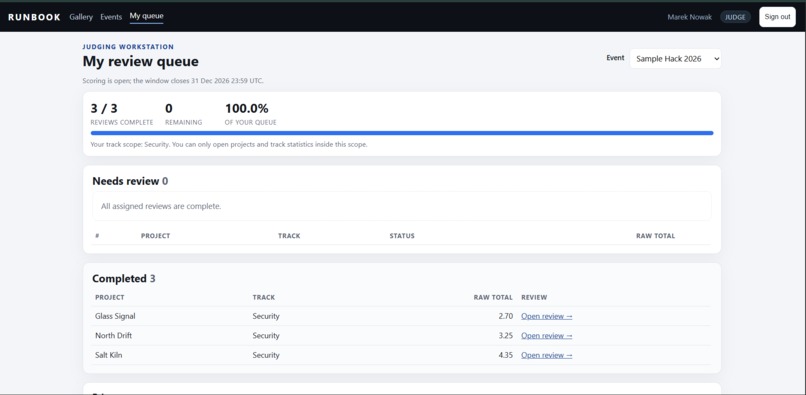Open the Gallery nav item
Image resolution: width=806 pixels, height=395 pixels.
point(81,17)
